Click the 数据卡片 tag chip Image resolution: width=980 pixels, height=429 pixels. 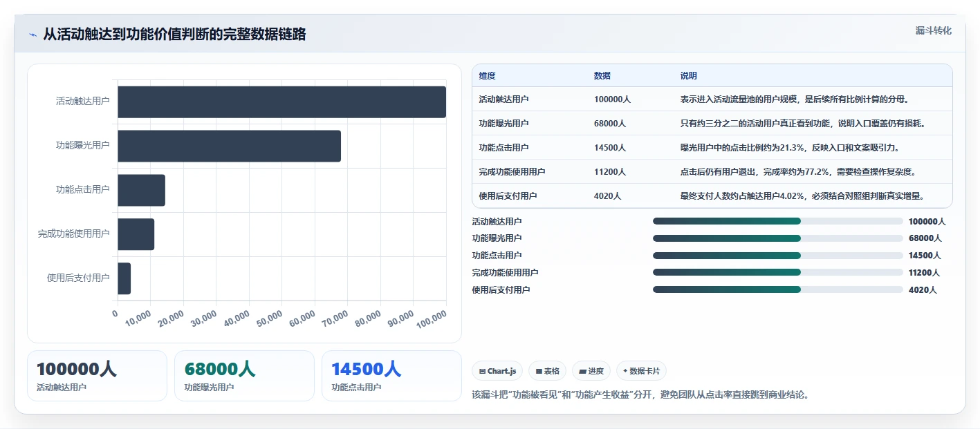(x=641, y=371)
